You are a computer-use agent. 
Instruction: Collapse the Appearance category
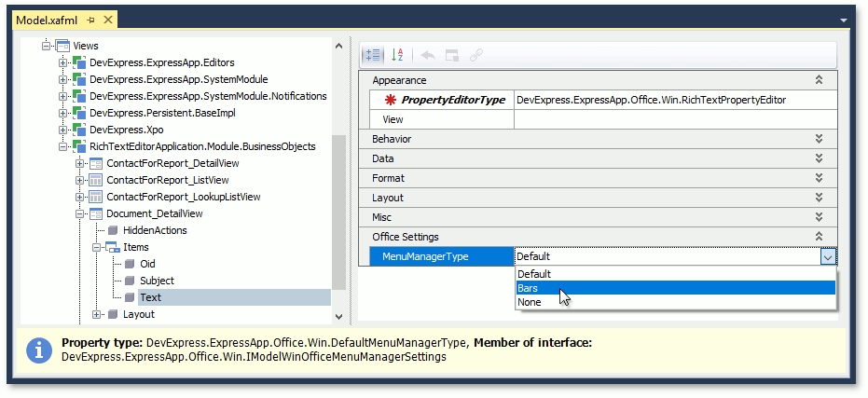pyautogui.click(x=820, y=80)
